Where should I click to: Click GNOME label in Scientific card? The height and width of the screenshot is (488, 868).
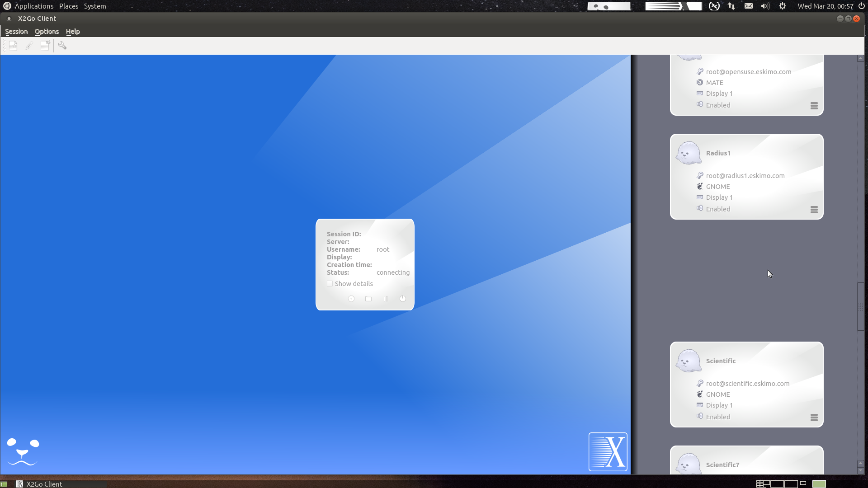point(718,394)
